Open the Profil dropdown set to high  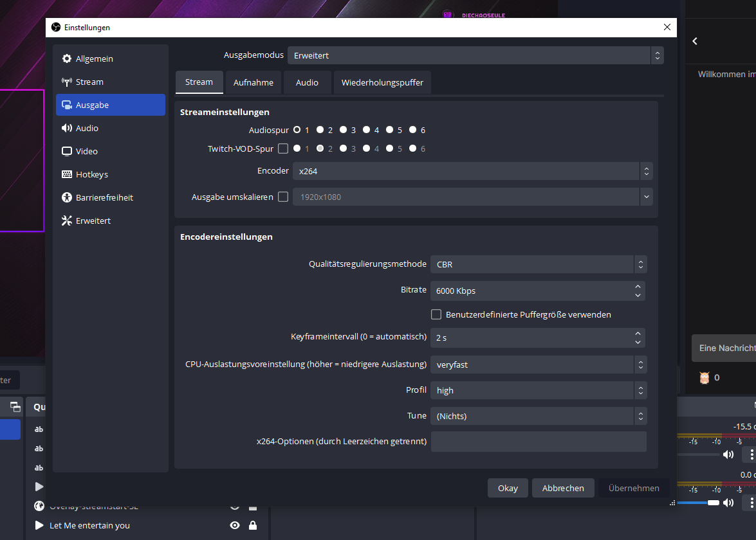[x=538, y=390]
